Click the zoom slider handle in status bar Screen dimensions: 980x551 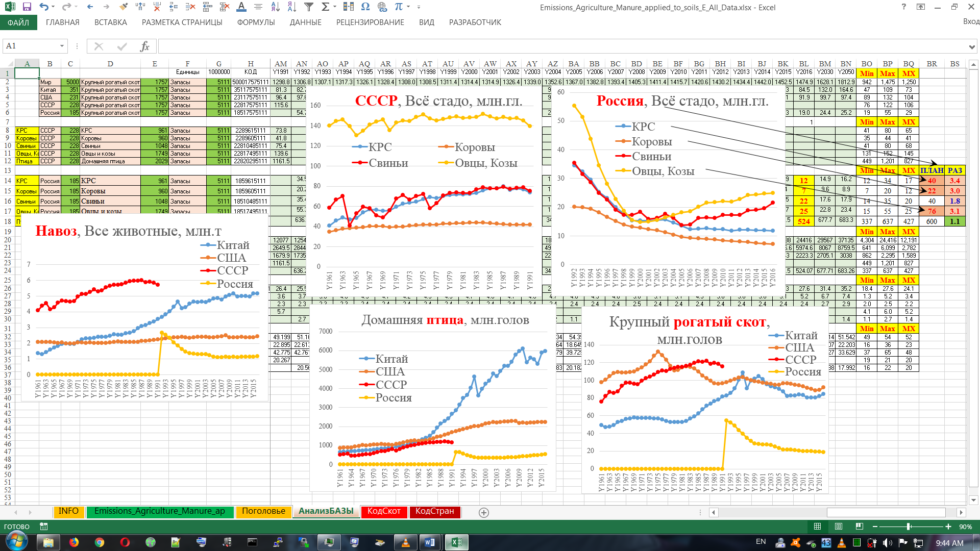(909, 527)
